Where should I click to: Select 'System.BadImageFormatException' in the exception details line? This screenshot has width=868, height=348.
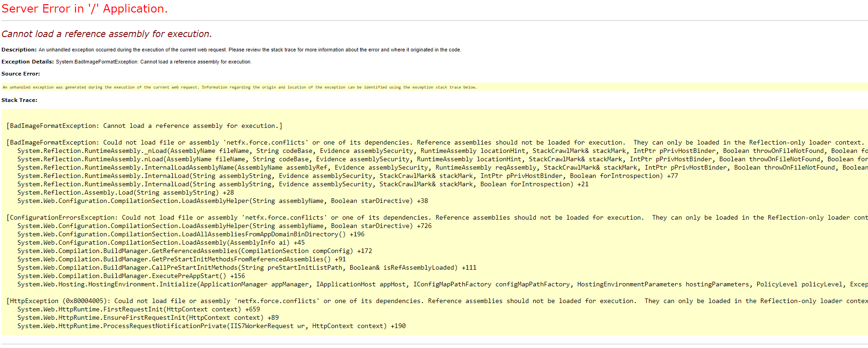pyautogui.click(x=97, y=62)
